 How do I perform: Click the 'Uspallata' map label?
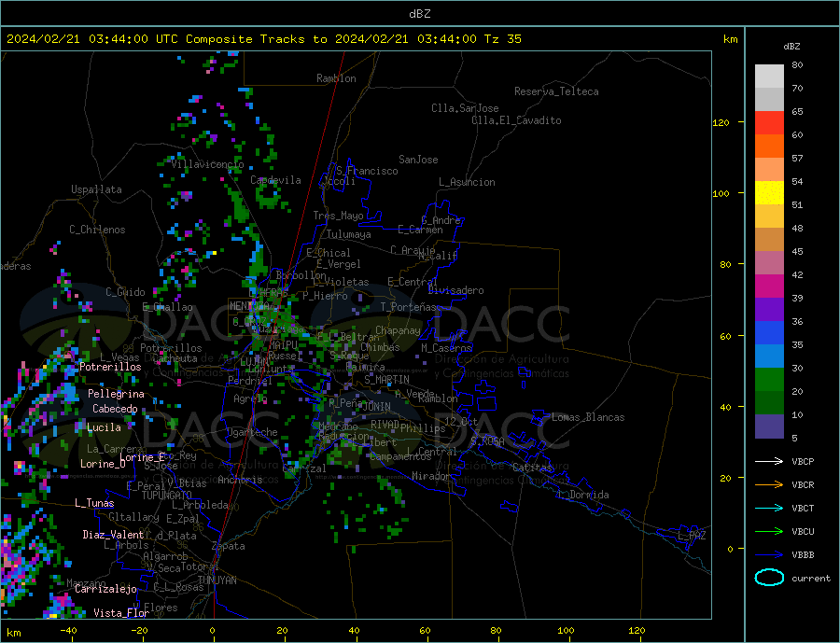[96, 189]
